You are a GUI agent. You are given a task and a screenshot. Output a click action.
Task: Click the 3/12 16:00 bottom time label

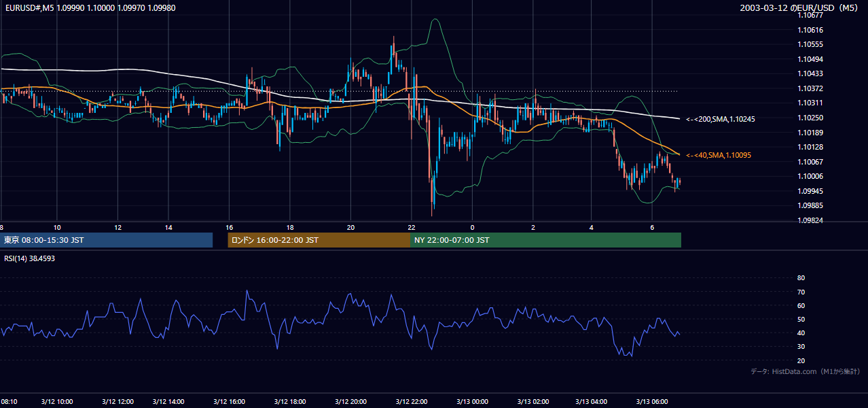tap(230, 401)
